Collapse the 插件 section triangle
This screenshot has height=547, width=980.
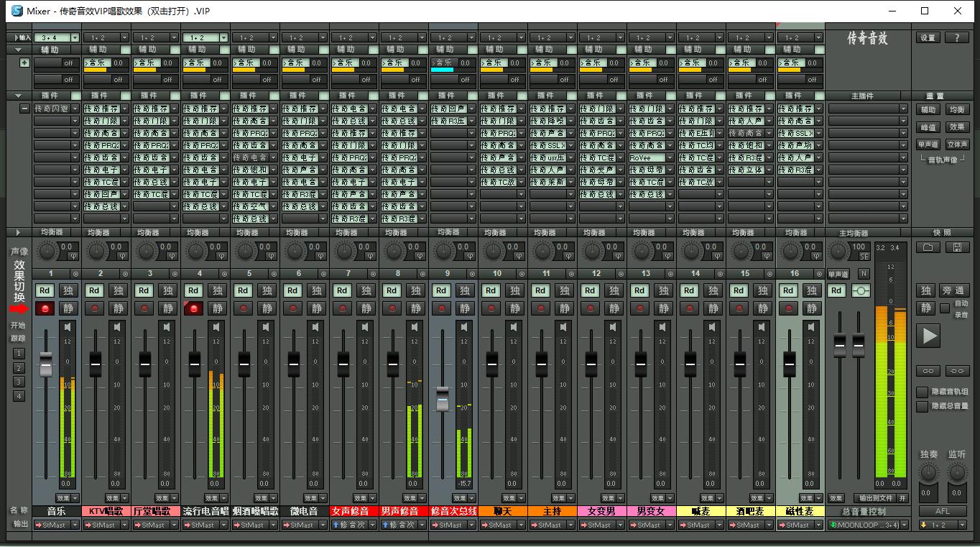[19, 96]
